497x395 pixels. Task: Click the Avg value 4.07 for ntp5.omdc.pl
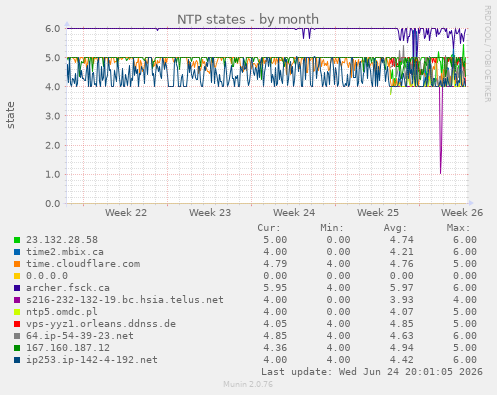[x=402, y=312]
